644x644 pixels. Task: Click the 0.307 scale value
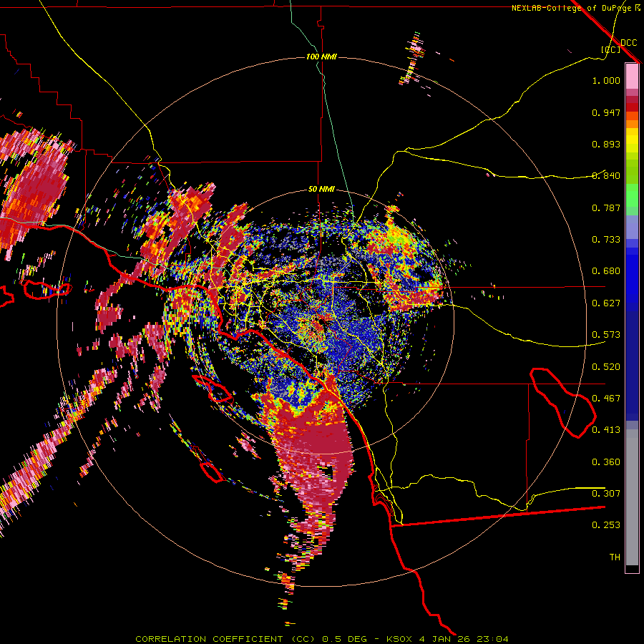tap(606, 494)
